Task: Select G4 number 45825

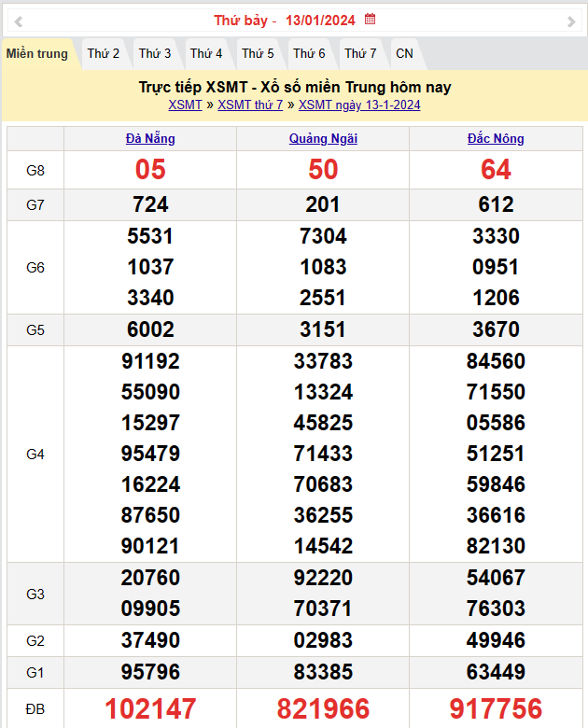Action: 323,423
